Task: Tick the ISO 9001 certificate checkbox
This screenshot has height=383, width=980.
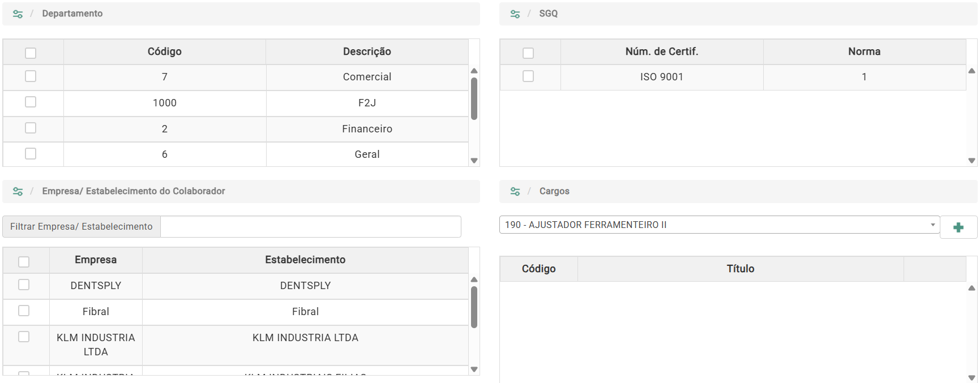Action: pyautogui.click(x=528, y=76)
